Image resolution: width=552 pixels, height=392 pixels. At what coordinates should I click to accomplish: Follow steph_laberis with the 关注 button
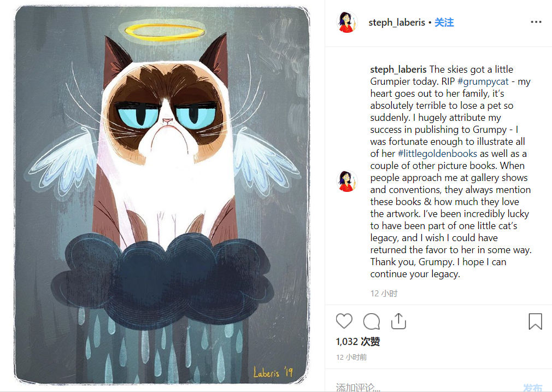coord(444,22)
